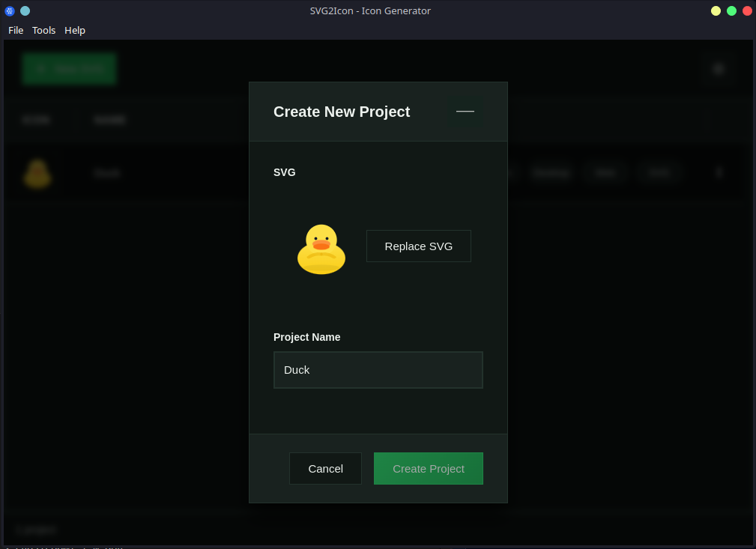Dismiss dialog using the dash button in header

click(465, 111)
